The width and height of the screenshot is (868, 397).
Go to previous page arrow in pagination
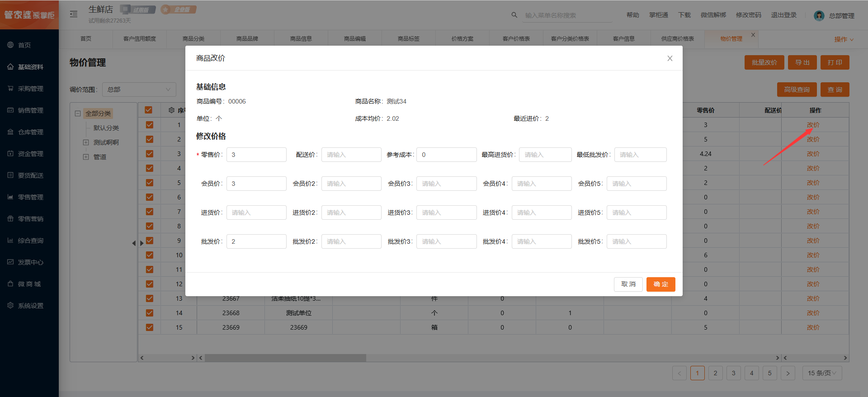pos(679,373)
